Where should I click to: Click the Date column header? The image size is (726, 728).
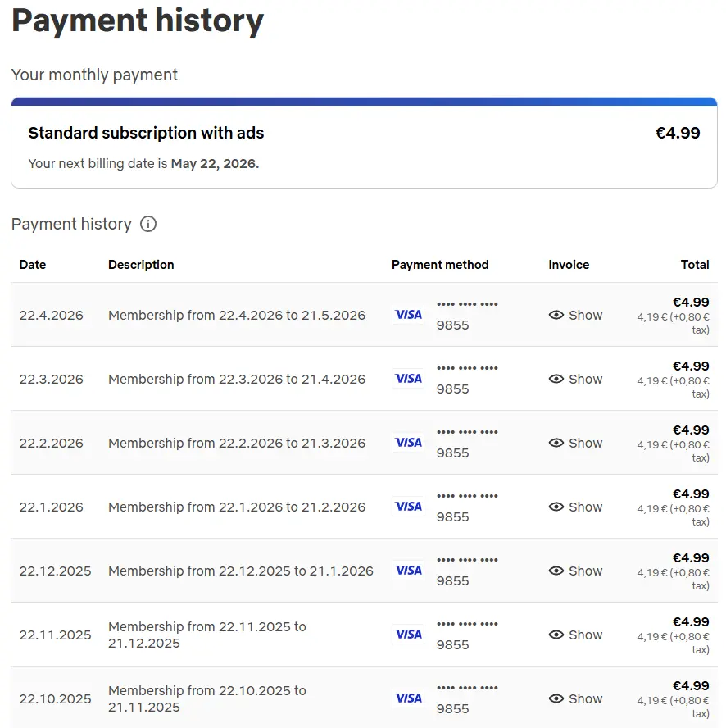[x=33, y=265]
